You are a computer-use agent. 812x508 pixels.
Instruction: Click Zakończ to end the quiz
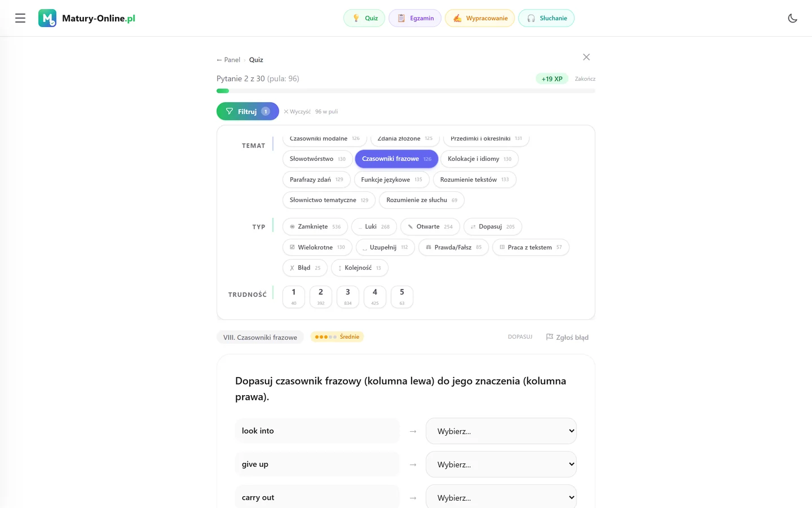click(x=585, y=79)
